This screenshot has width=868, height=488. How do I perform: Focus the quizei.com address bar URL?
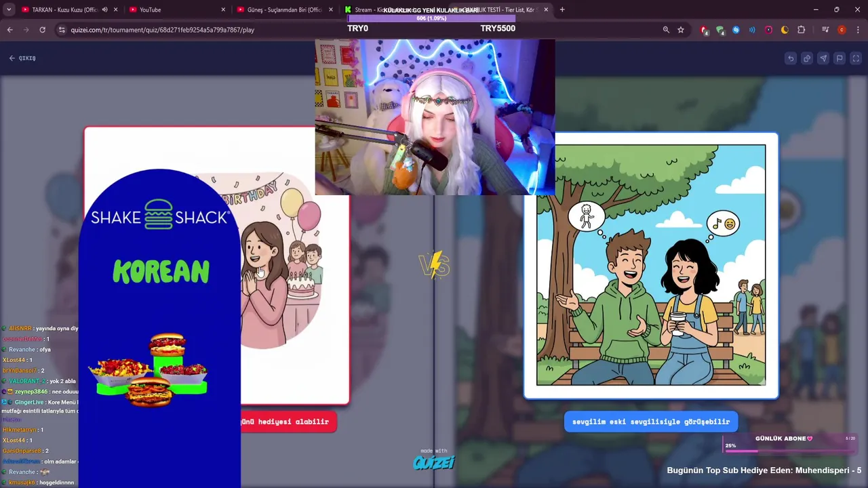(x=163, y=30)
